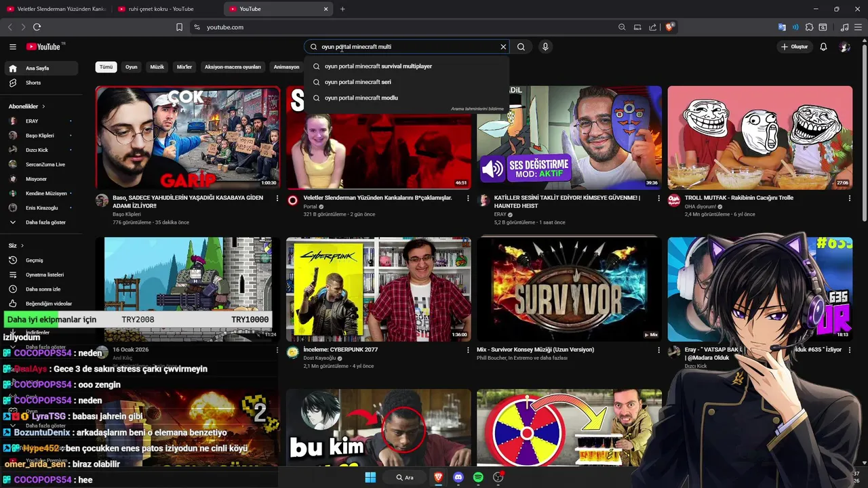Viewport: 868px width, 488px height.
Task: Open Geçmiş history
Action: point(41,260)
